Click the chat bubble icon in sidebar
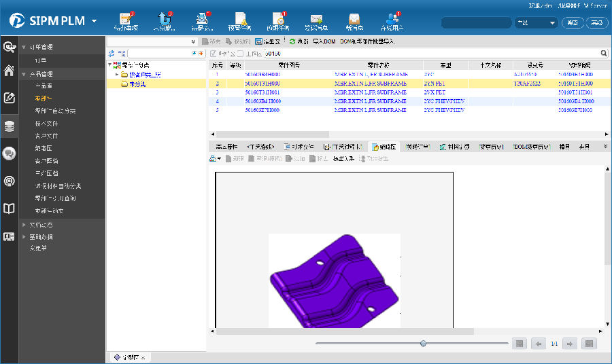 [x=9, y=153]
